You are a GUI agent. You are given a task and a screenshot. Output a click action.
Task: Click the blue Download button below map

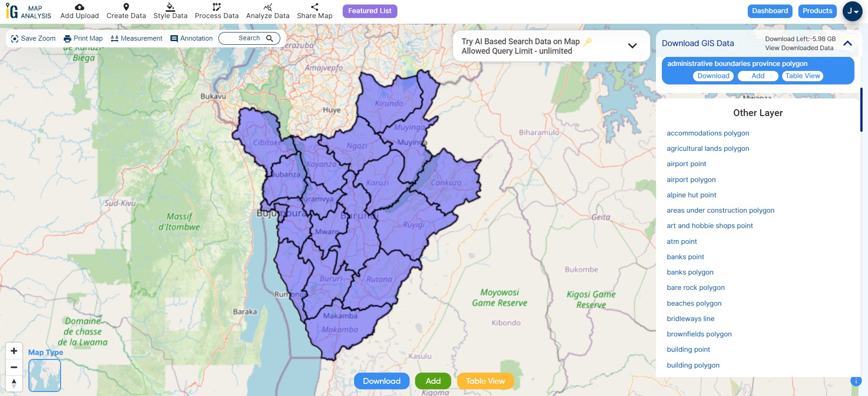pos(382,381)
